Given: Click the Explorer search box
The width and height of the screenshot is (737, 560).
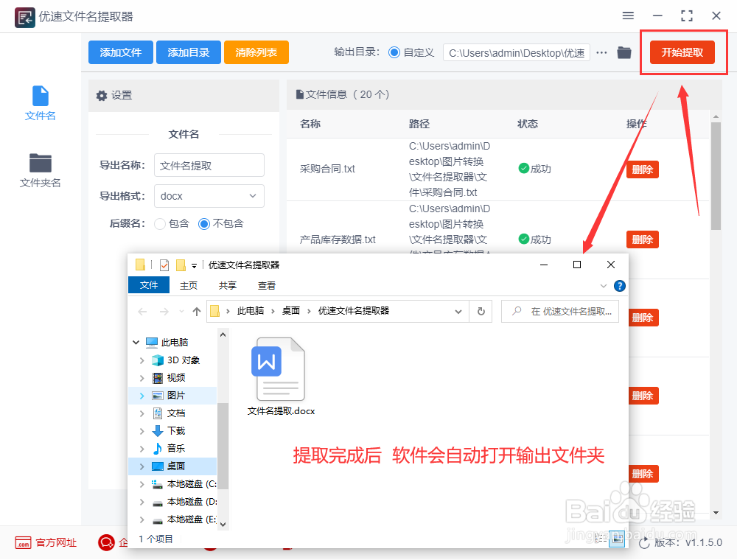Looking at the screenshot, I should tap(560, 311).
